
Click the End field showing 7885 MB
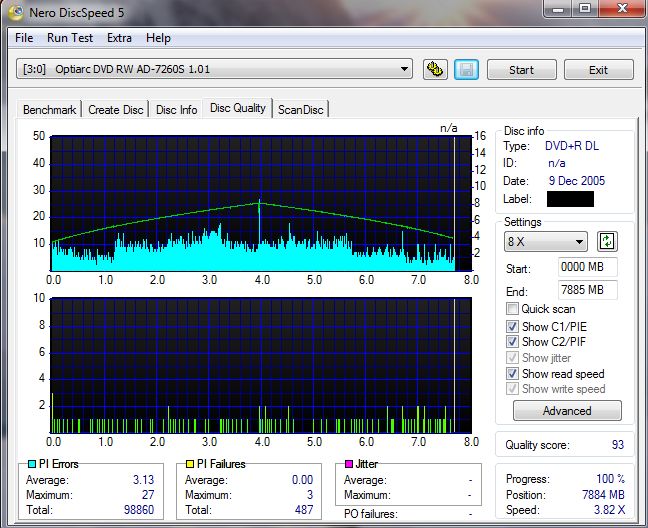pos(587,290)
